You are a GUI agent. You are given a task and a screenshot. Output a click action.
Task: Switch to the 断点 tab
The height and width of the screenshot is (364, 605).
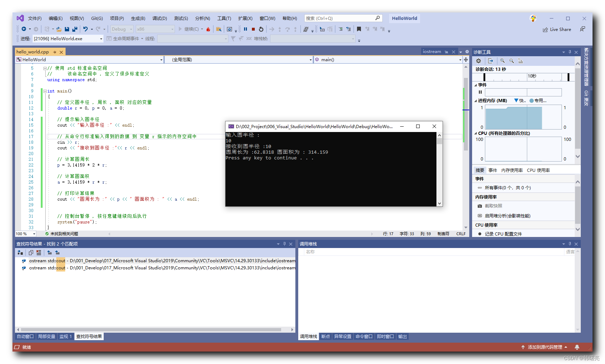(x=325, y=336)
